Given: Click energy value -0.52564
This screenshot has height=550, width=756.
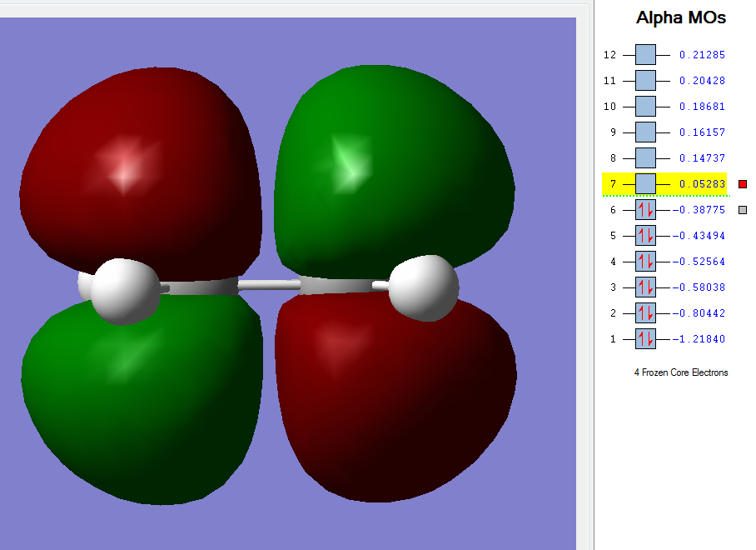Looking at the screenshot, I should [699, 262].
